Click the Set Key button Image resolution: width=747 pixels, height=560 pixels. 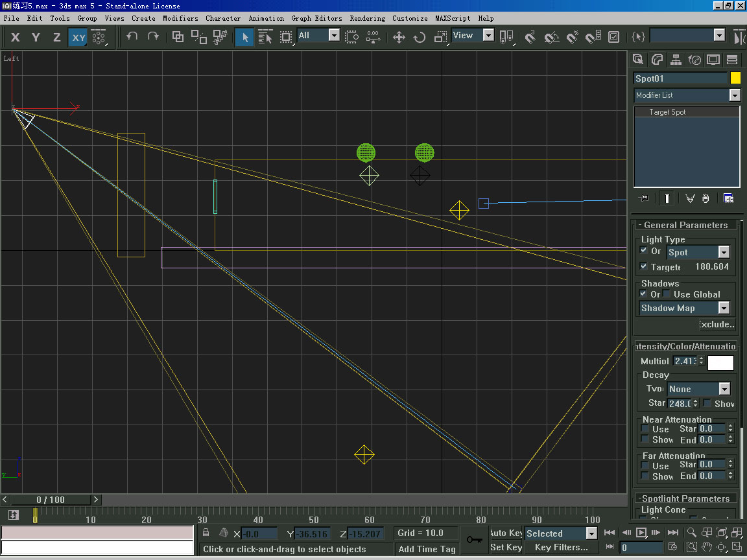(506, 547)
